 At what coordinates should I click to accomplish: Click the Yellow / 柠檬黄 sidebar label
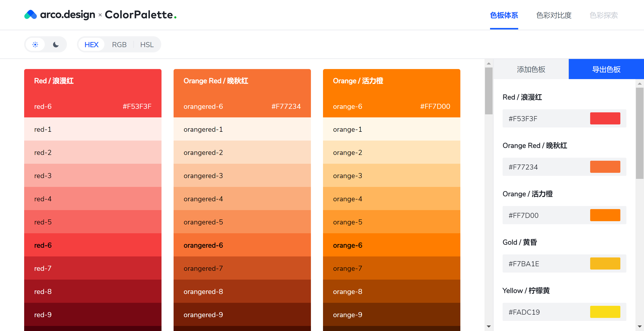526,290
